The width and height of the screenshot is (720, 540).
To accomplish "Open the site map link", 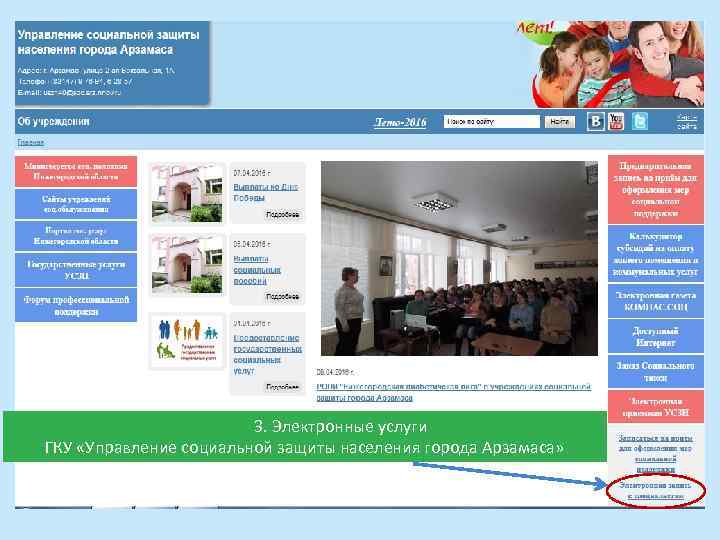I will (686, 122).
